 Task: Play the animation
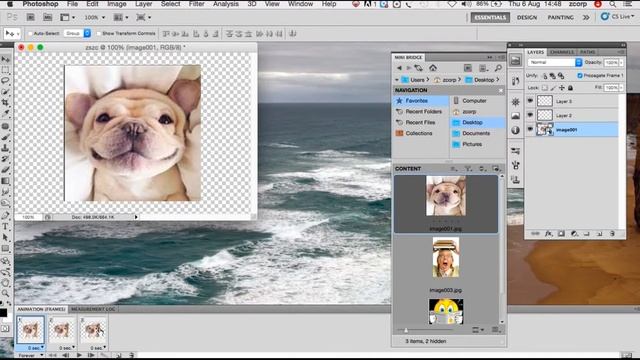tap(79, 355)
